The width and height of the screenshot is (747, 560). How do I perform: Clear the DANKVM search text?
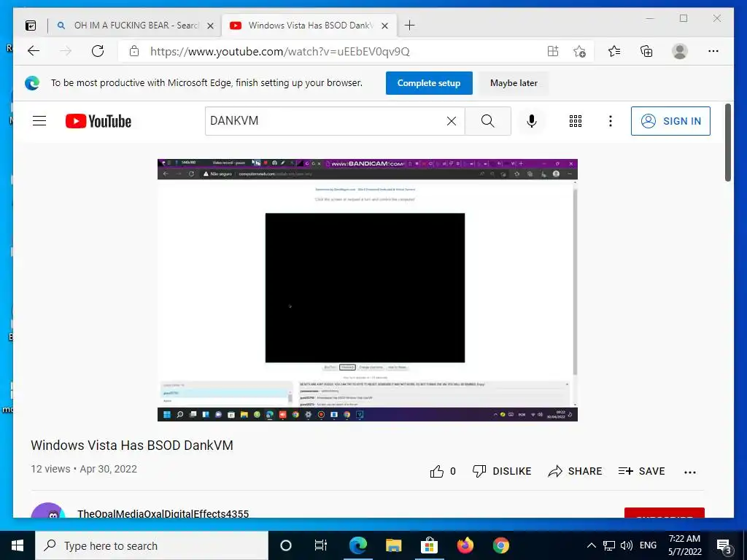[x=452, y=121]
